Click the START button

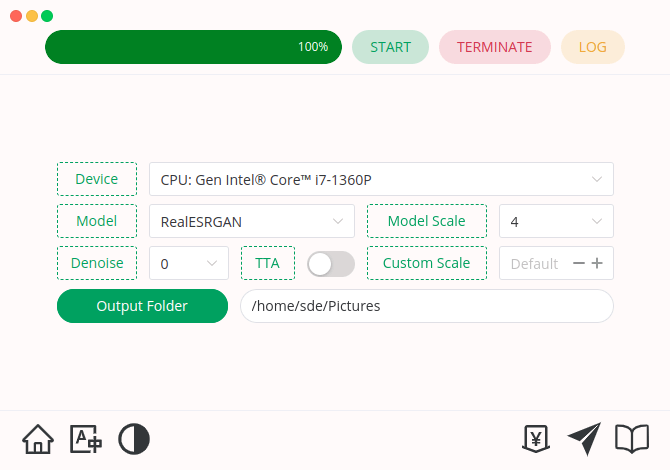click(391, 47)
